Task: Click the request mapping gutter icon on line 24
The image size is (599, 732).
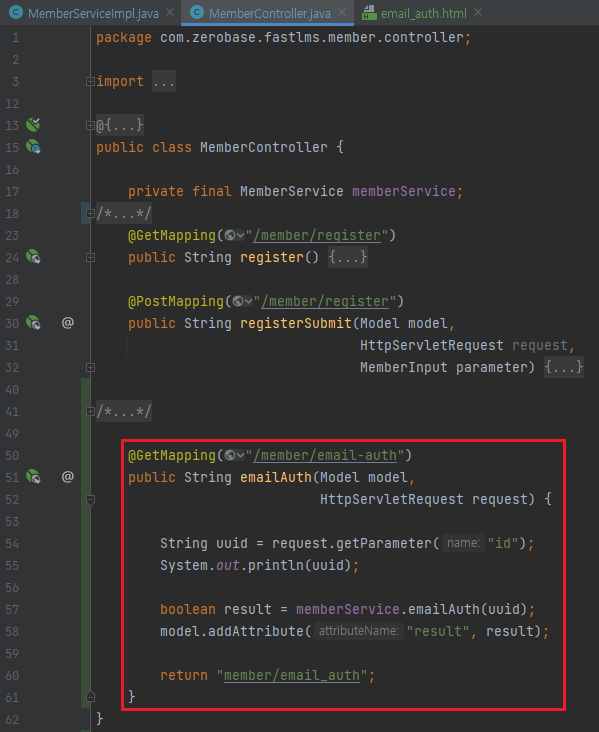Action: (x=33, y=257)
